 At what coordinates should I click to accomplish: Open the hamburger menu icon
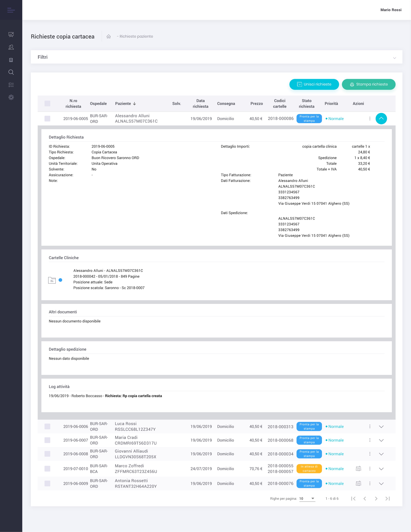(x=11, y=10)
